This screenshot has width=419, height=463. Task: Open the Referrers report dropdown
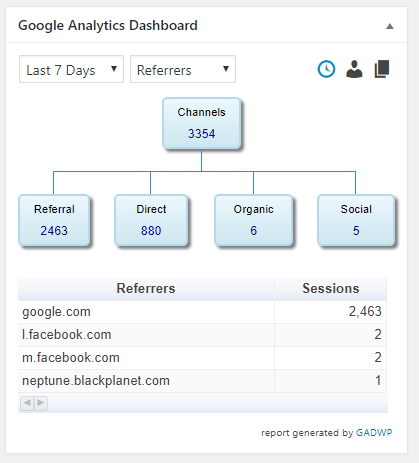coord(183,69)
